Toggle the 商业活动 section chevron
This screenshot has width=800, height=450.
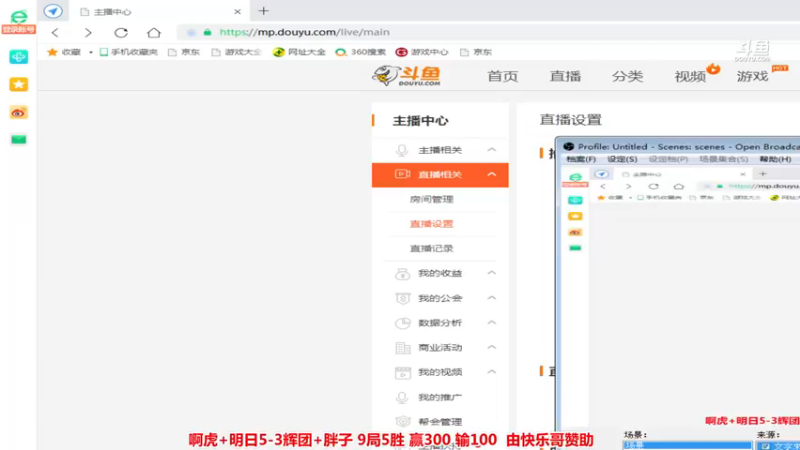click(x=491, y=347)
